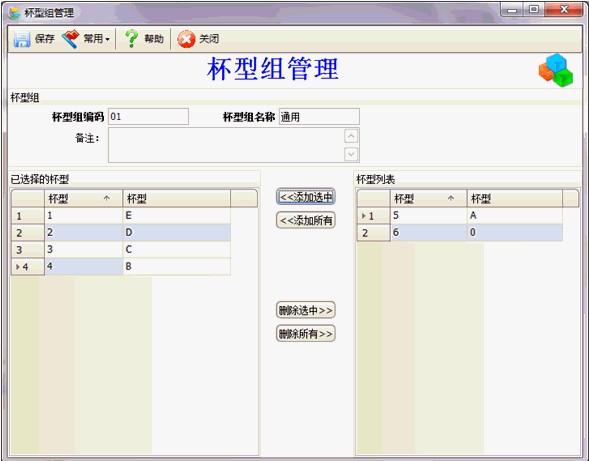
Task: Open the 常用 tools icon menu
Action: tap(71, 39)
